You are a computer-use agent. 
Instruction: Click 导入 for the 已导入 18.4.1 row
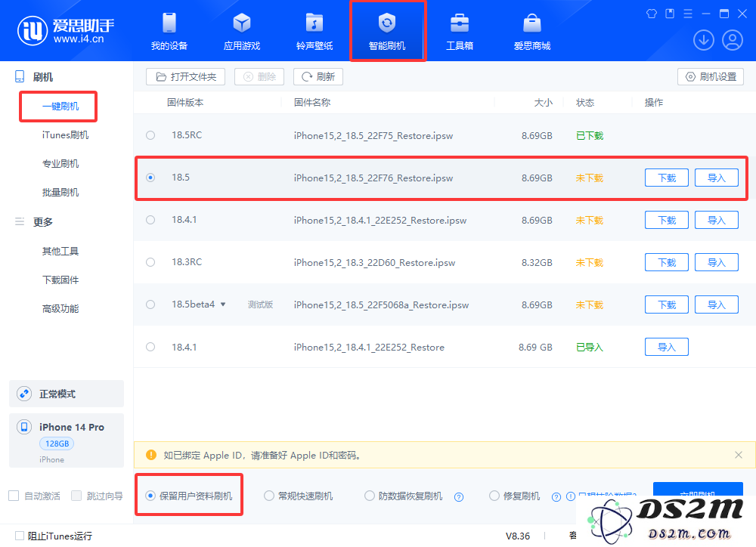pyautogui.click(x=667, y=347)
